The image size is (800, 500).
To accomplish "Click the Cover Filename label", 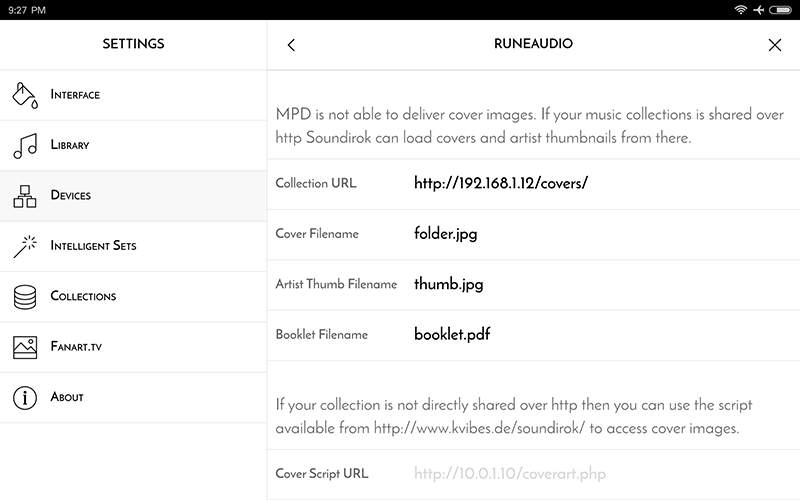I will click(317, 234).
